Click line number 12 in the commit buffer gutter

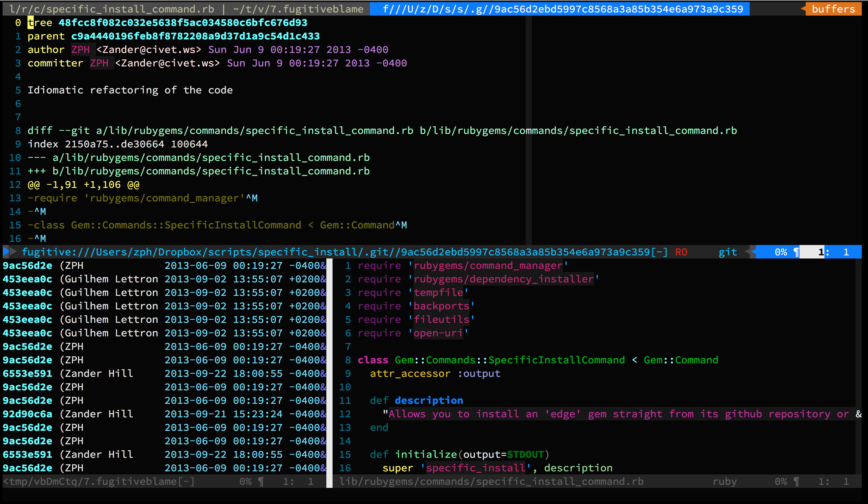click(x=15, y=185)
